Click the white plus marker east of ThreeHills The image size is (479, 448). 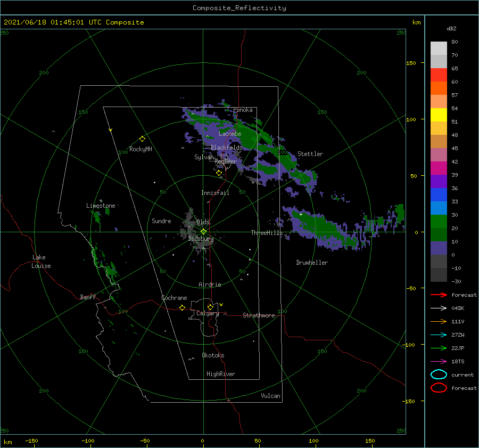(x=301, y=214)
